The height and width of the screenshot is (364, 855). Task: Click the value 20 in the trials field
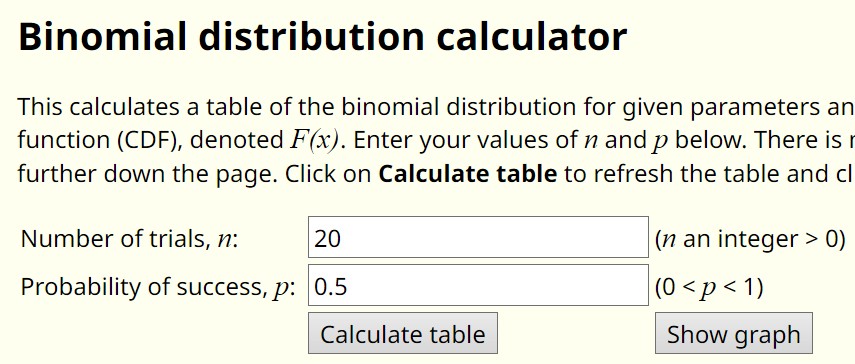coord(328,238)
